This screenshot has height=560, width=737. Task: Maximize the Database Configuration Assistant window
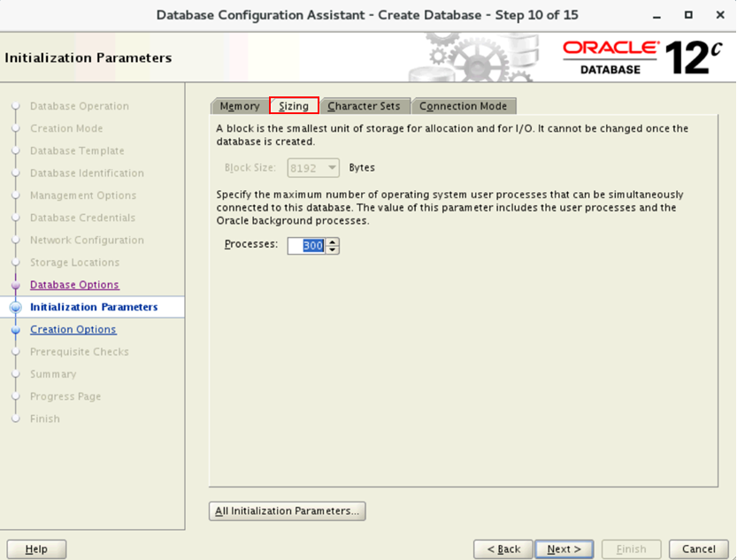(x=688, y=15)
